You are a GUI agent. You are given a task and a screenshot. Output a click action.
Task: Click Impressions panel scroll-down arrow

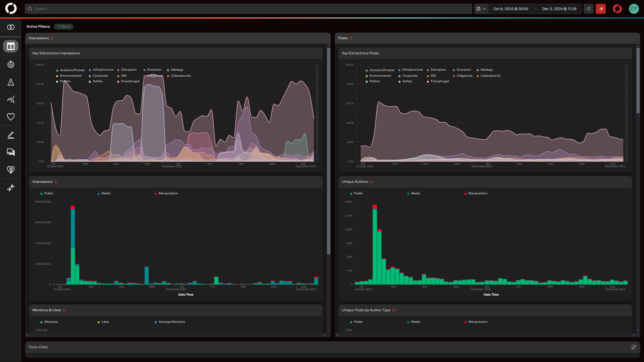(x=329, y=331)
